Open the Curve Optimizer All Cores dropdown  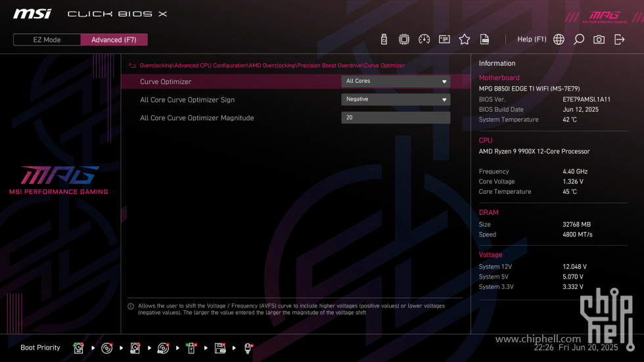coord(396,81)
